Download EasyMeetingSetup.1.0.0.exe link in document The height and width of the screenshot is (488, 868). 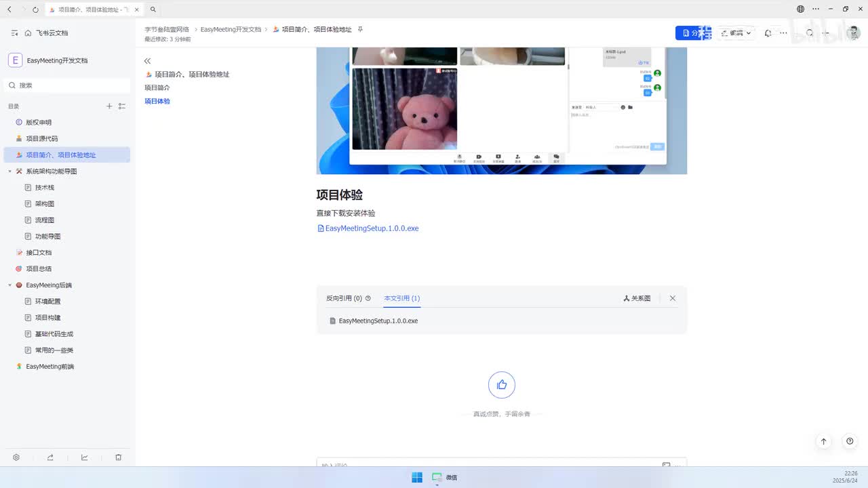click(368, 228)
